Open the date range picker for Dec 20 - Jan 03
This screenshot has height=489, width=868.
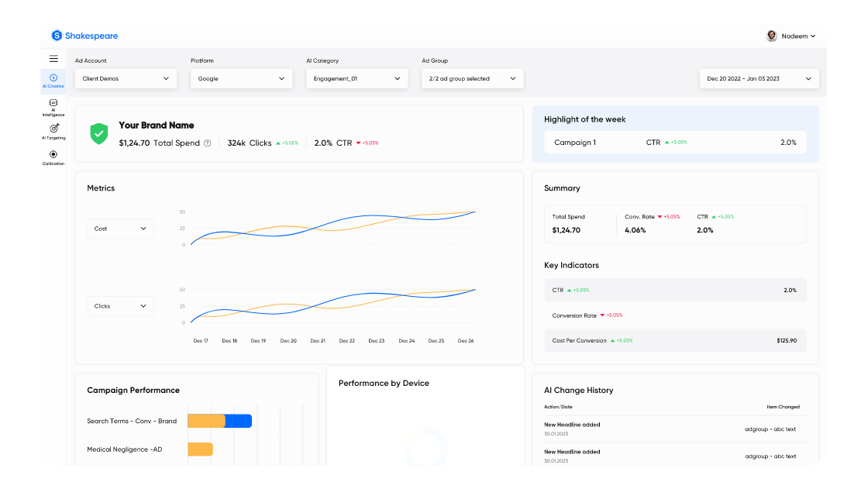[x=759, y=78]
